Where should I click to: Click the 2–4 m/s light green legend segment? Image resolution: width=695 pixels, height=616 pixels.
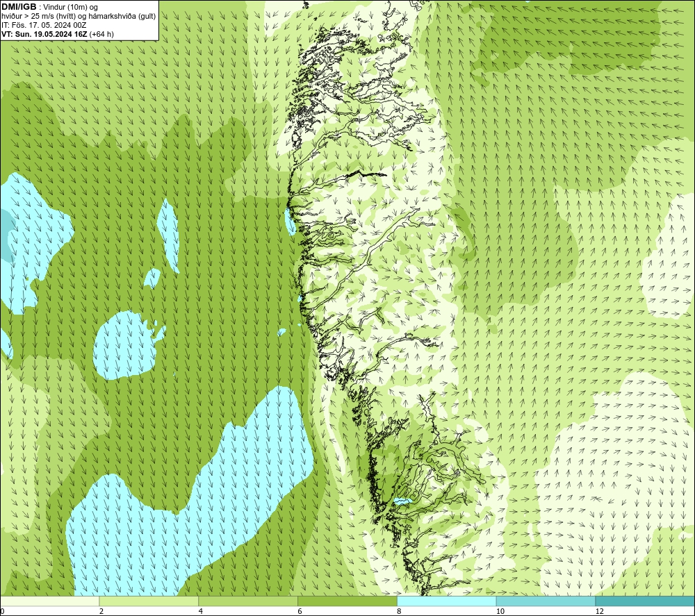tap(149, 601)
